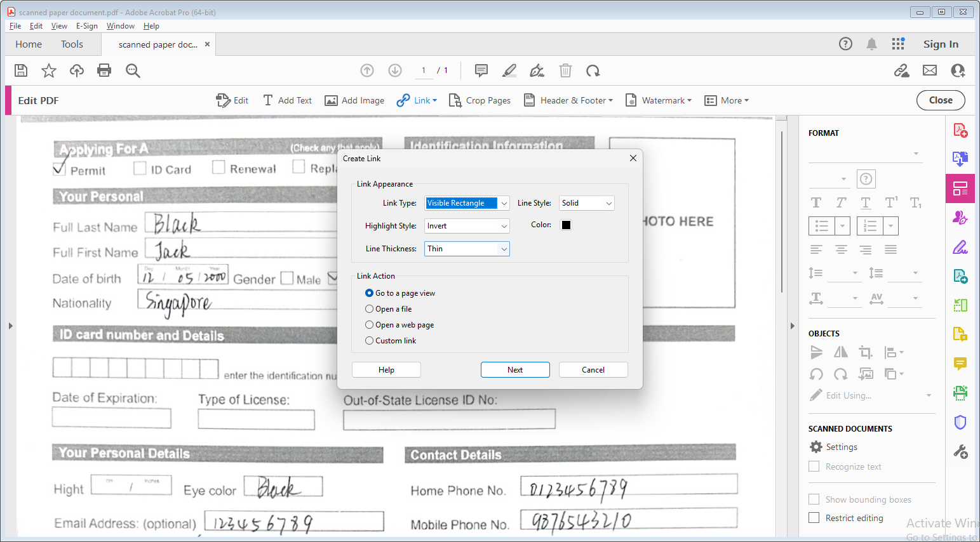Open the E-Sign menu
Image resolution: width=980 pixels, height=542 pixels.
87,26
